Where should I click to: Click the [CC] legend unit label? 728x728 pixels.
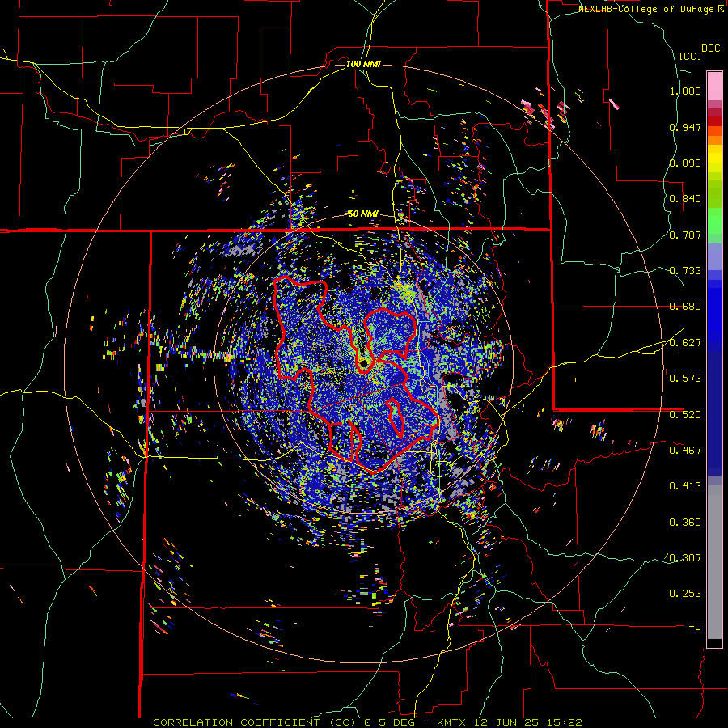691,56
